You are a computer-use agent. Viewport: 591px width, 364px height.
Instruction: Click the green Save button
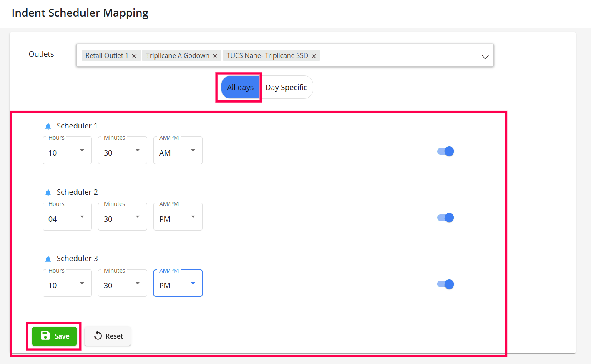point(55,336)
